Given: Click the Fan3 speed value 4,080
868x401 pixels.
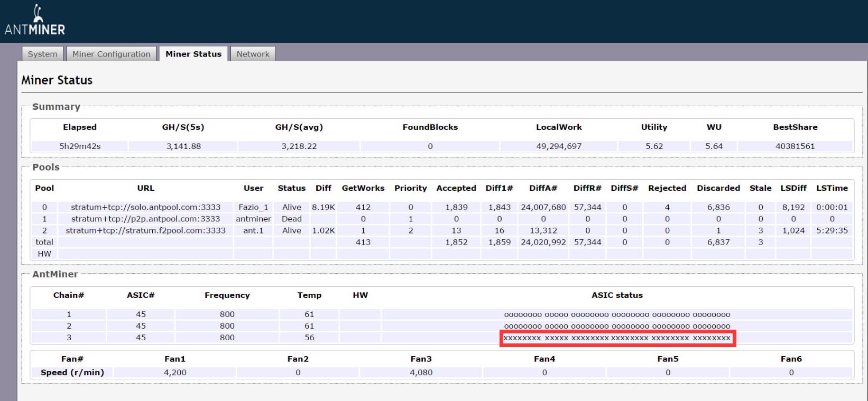Looking at the screenshot, I should pos(421,372).
